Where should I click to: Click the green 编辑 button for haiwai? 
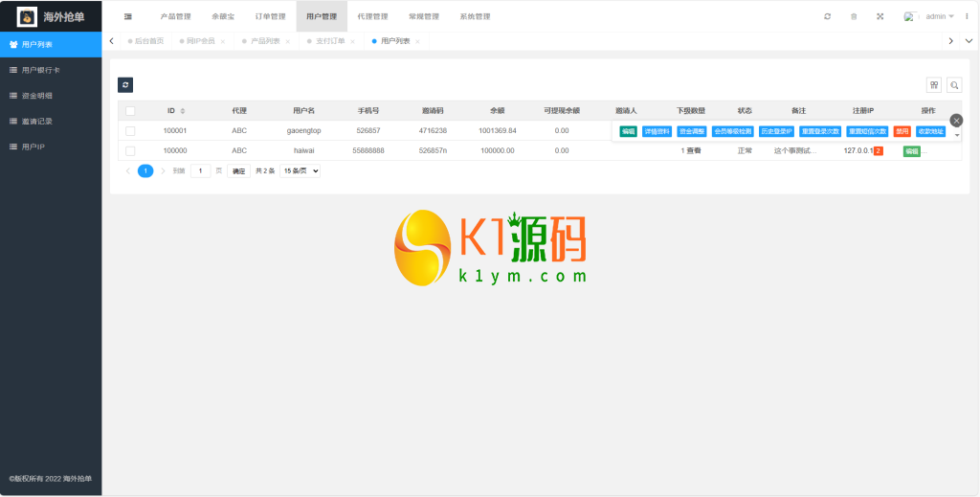tap(912, 151)
